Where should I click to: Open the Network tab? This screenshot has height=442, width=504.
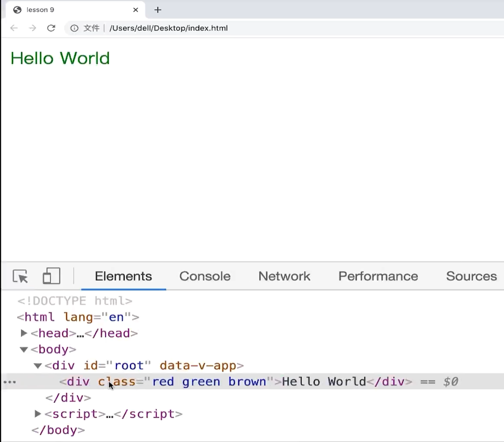pos(284,276)
